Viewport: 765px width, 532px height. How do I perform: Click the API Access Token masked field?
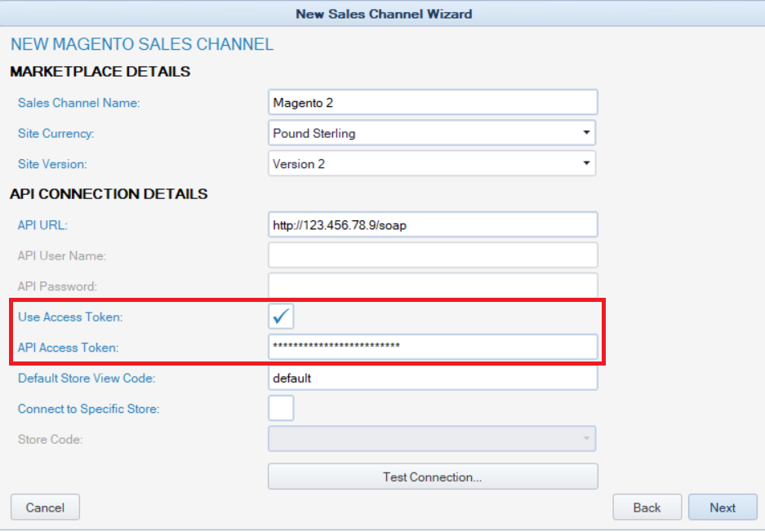click(433, 347)
